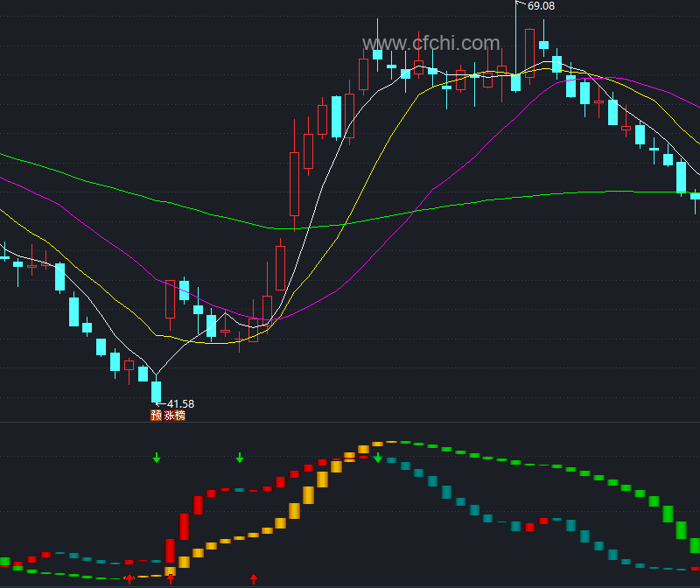Select the rightmost red up-arrow signal
This screenshot has height=588, width=700.
pyautogui.click(x=254, y=579)
